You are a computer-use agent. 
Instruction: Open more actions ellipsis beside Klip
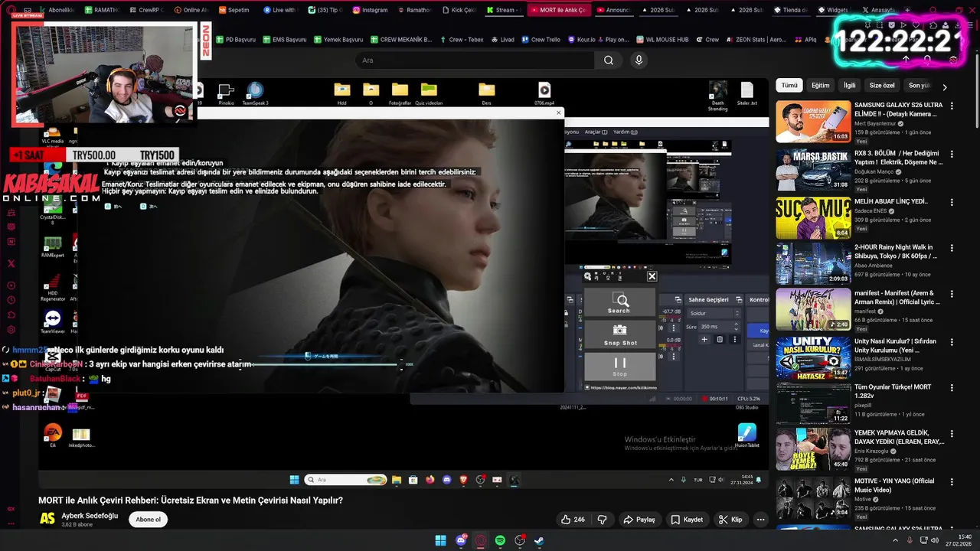[760, 520]
